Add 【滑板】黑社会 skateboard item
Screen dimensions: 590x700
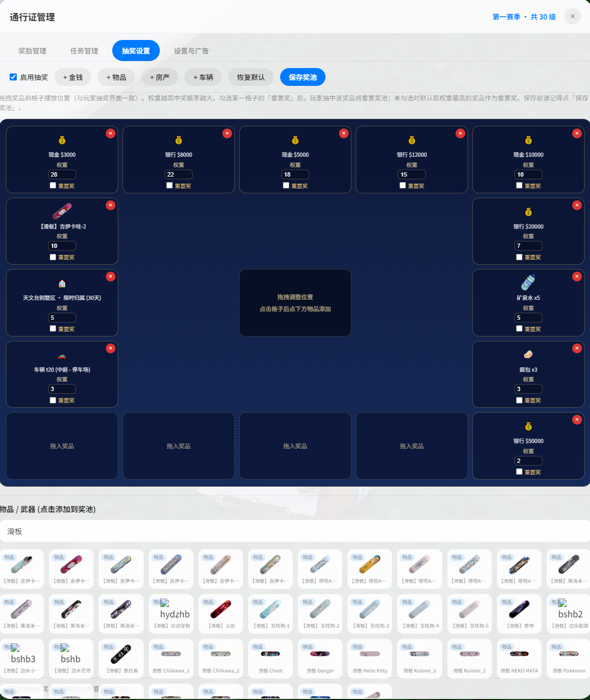(x=121, y=659)
